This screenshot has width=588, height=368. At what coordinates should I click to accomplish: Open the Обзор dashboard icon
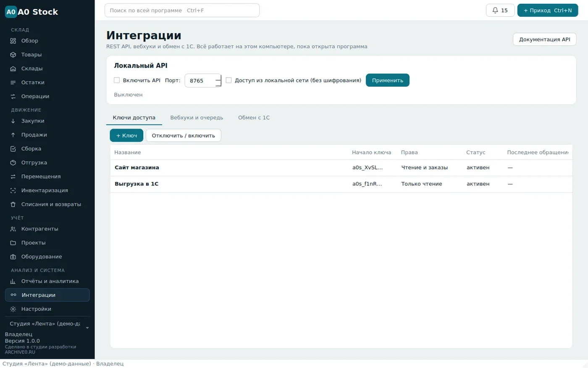click(13, 41)
